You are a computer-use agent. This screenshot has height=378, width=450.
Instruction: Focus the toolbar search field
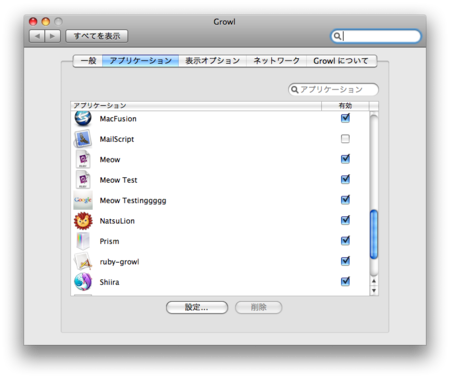pyautogui.click(x=376, y=36)
